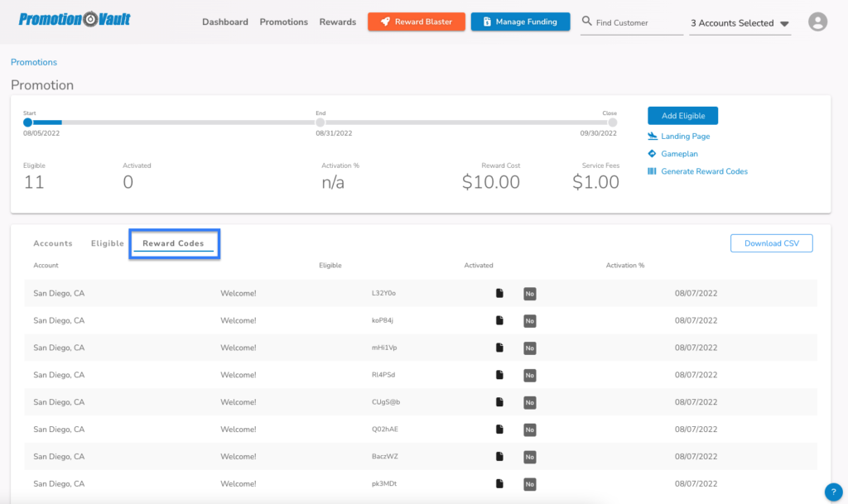
Task: Open the Dashboard nav item
Action: pyautogui.click(x=225, y=22)
